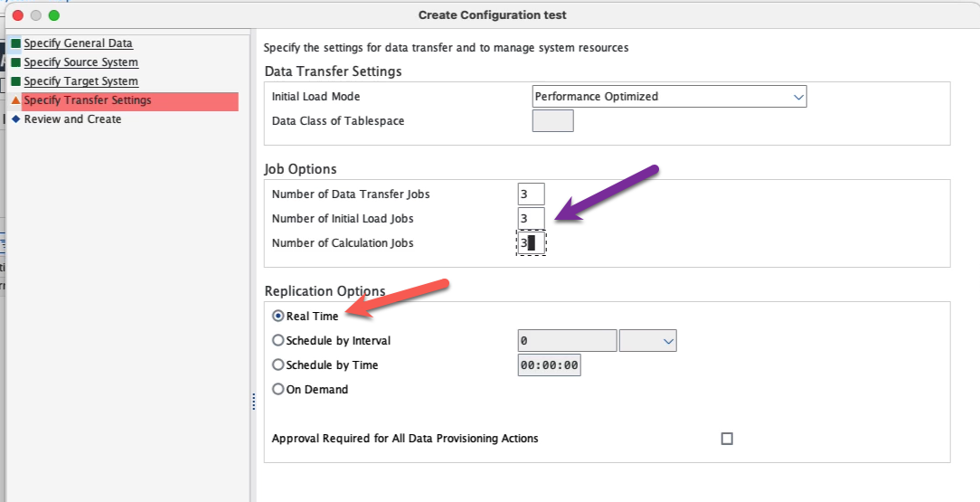Expand the interval unit dropdown
Screen dimensions: 980x502
[648, 341]
